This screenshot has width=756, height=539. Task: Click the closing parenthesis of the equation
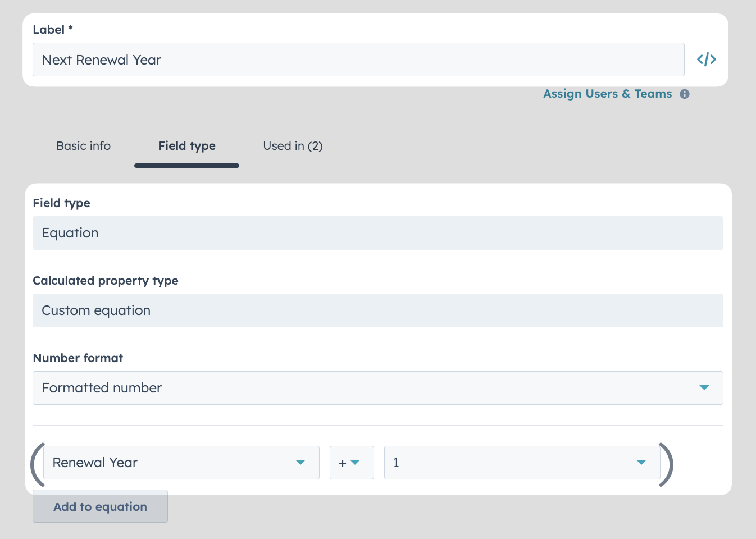coord(666,464)
